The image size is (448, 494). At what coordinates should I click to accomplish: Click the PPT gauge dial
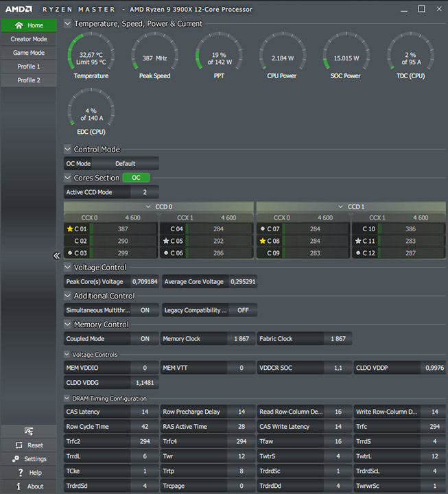click(219, 52)
